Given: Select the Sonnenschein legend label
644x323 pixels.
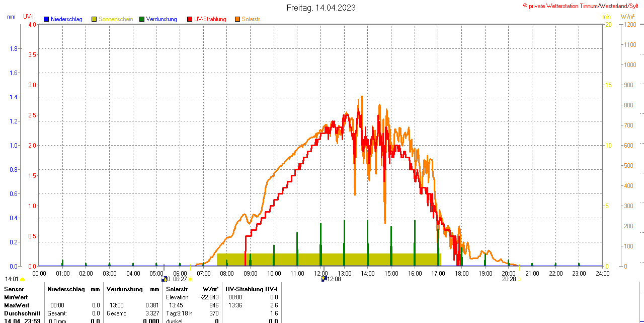Looking at the screenshot, I should click(116, 19).
